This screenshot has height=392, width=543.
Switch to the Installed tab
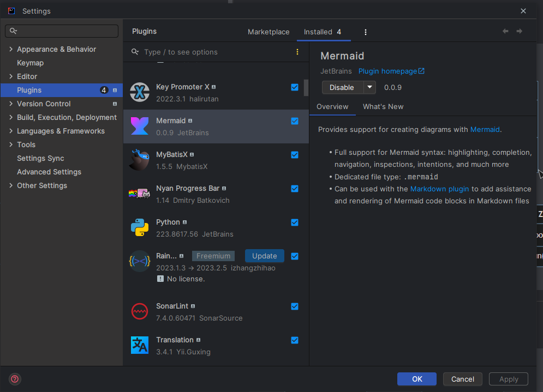pos(323,32)
